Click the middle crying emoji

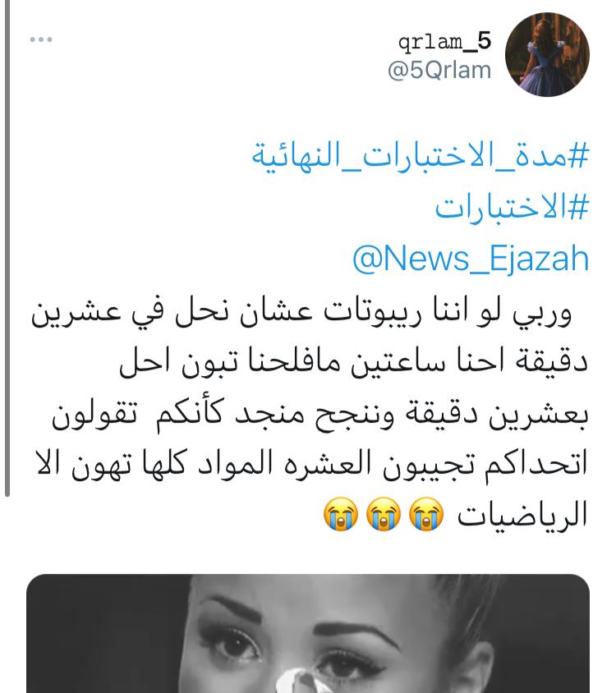point(384,514)
